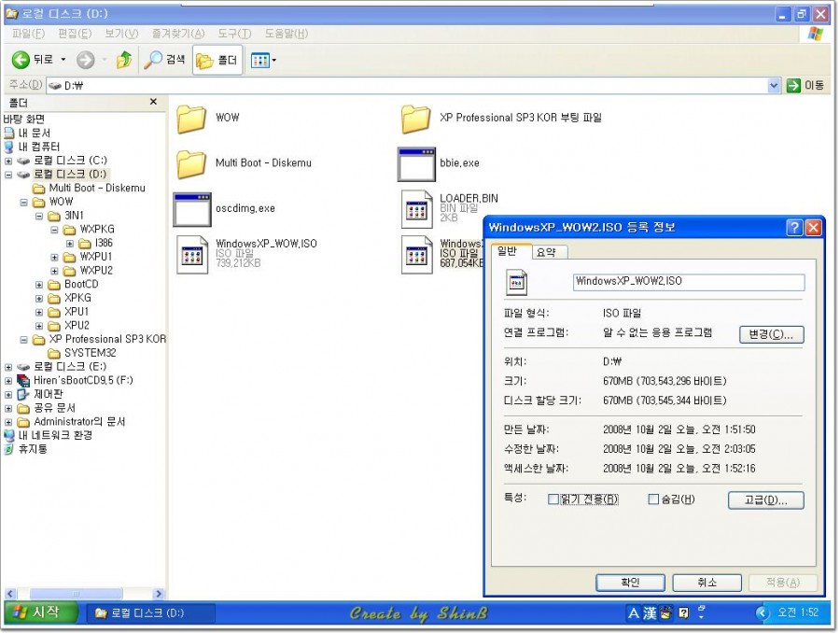Collapse the WOW folder tree node
Screen dimensions: 840x633
24,202
